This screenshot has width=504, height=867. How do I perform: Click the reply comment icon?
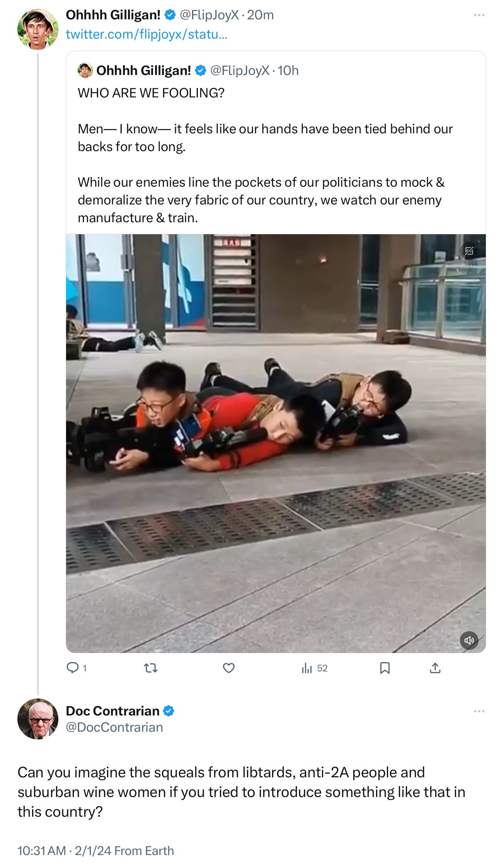click(73, 668)
